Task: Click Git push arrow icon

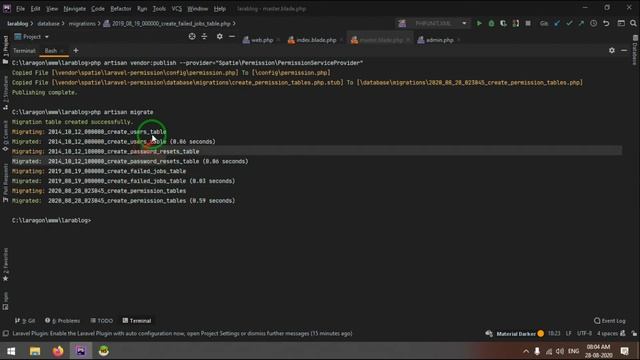Action: (x=581, y=23)
